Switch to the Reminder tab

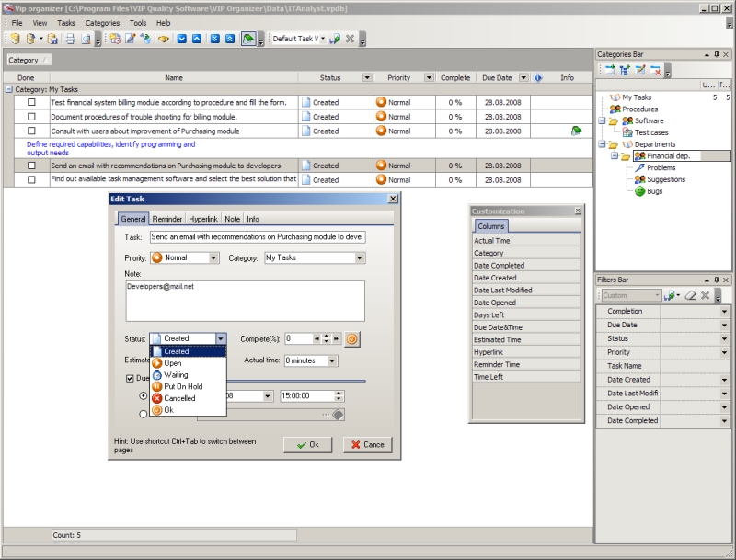(x=167, y=219)
